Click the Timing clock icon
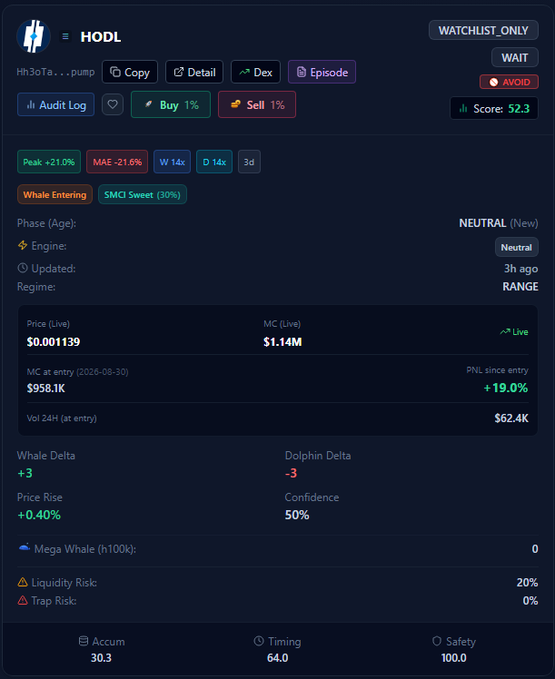Screen dimensions: 555x679 (258, 641)
